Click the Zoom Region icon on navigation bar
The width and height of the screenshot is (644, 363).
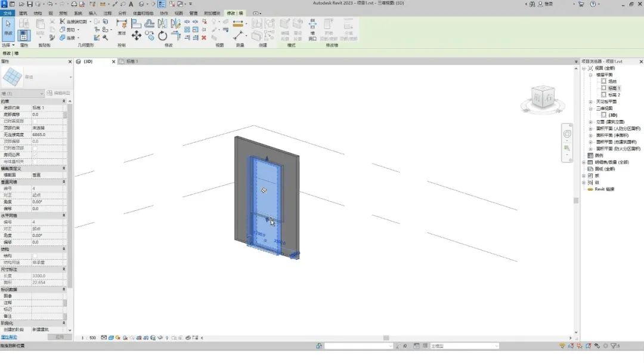click(567, 148)
